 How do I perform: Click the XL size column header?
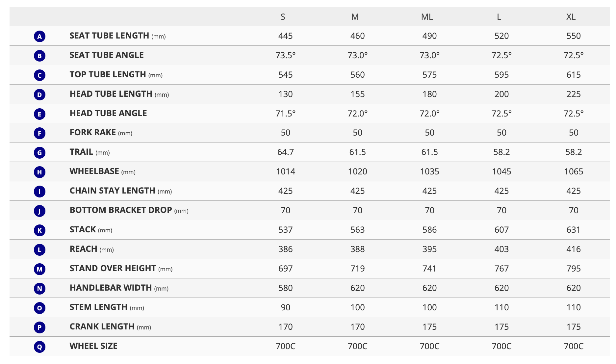coord(571,17)
